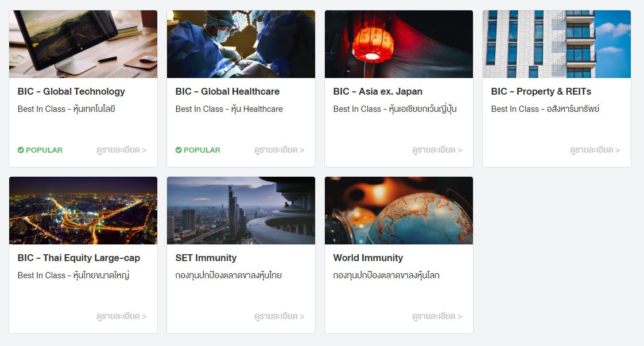Open the skyline image for SET Immunity
The image size is (644, 346).
coord(241,211)
